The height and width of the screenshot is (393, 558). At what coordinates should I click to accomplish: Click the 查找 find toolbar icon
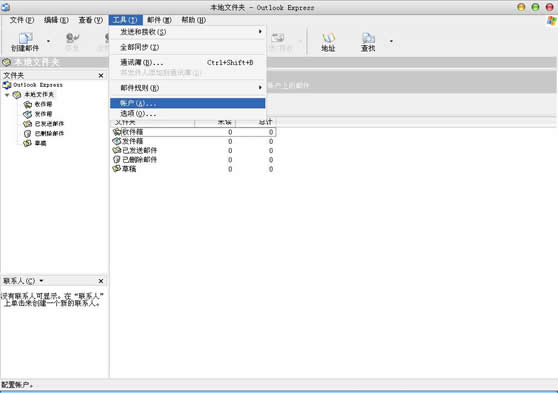pos(368,38)
